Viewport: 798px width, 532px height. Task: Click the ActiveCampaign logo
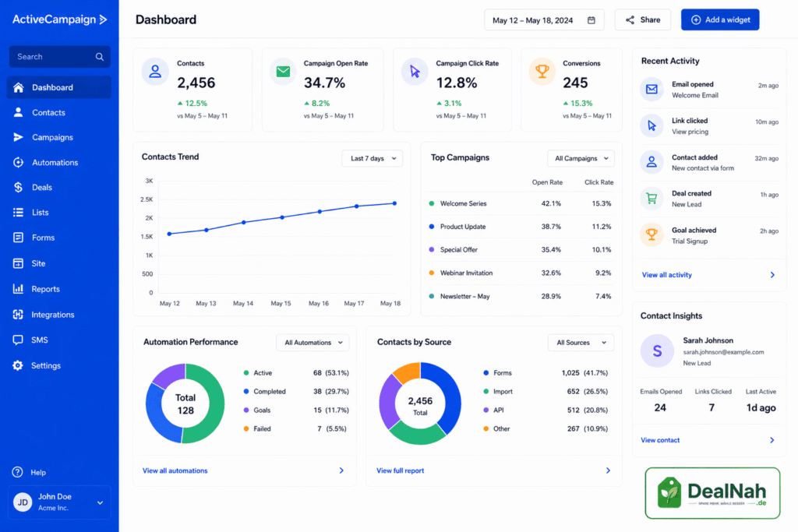pyautogui.click(x=59, y=19)
